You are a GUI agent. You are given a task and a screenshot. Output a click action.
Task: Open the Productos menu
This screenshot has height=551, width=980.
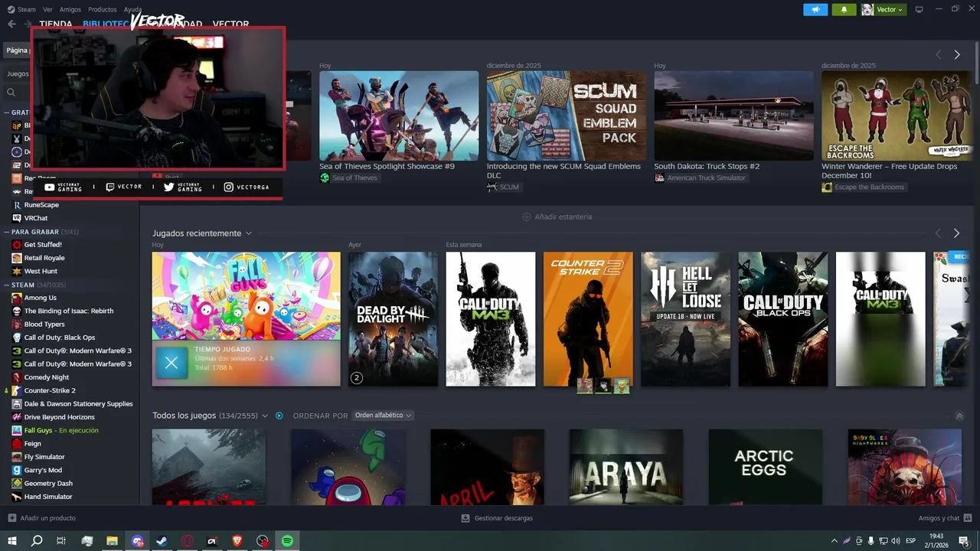point(103,9)
